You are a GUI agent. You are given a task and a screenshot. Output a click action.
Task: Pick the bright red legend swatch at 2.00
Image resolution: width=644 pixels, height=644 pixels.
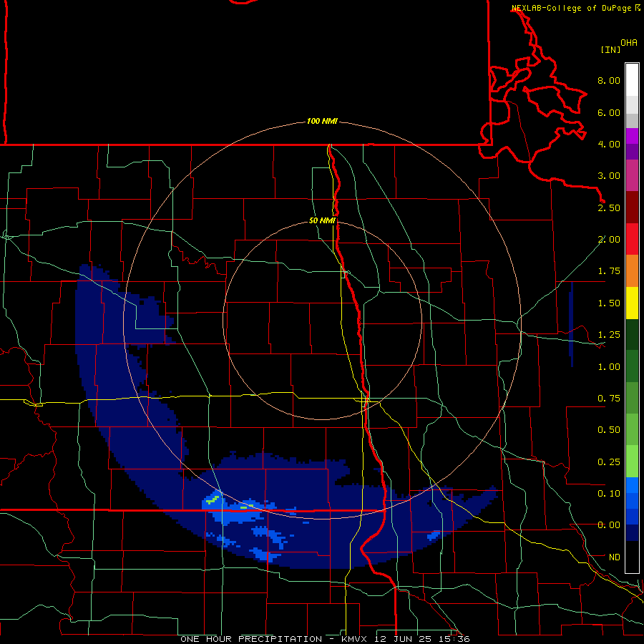point(632,240)
